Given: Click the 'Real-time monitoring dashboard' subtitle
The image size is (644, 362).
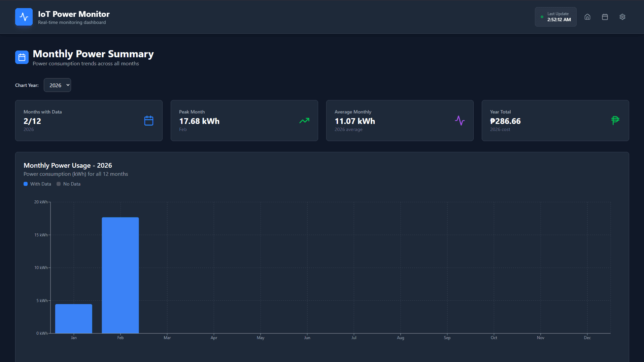Looking at the screenshot, I should [x=72, y=23].
